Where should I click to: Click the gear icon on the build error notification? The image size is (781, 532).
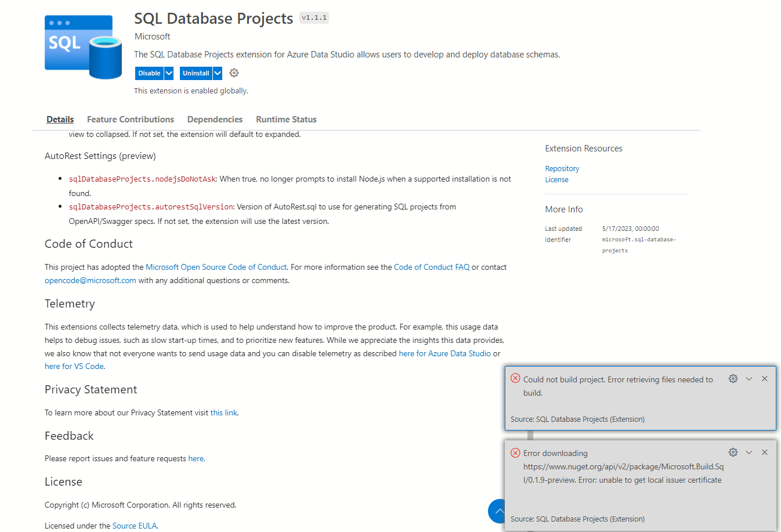[x=733, y=378]
